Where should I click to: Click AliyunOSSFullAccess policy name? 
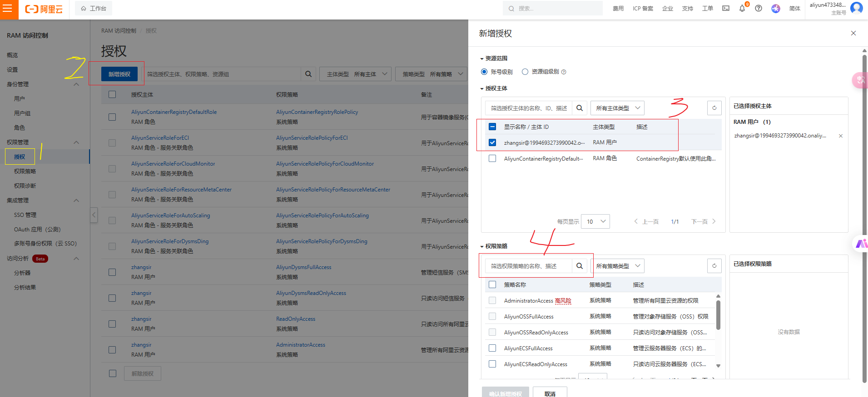[x=529, y=316]
